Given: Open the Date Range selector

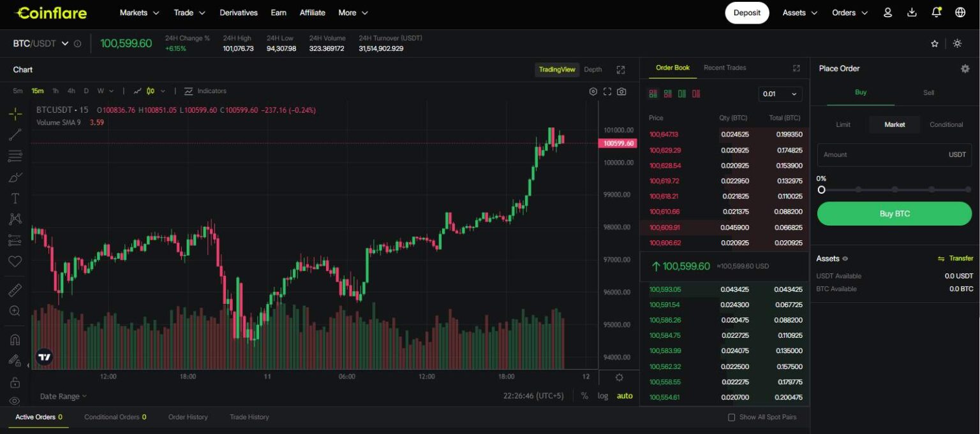Looking at the screenshot, I should 62,396.
